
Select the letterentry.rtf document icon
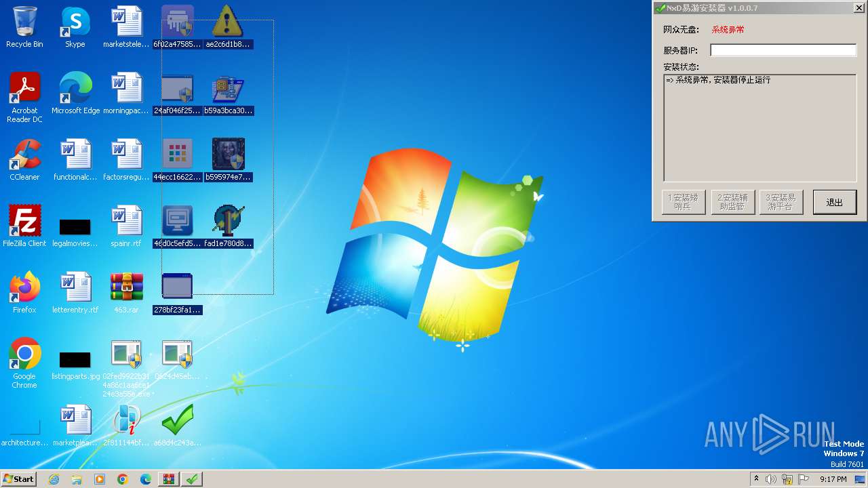(x=75, y=293)
